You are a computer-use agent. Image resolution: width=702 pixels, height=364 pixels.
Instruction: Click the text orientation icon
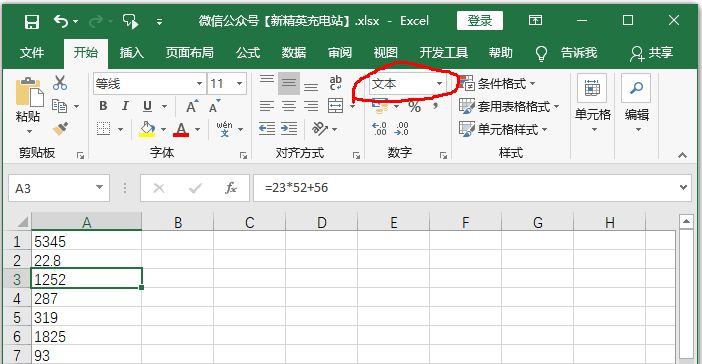click(320, 129)
